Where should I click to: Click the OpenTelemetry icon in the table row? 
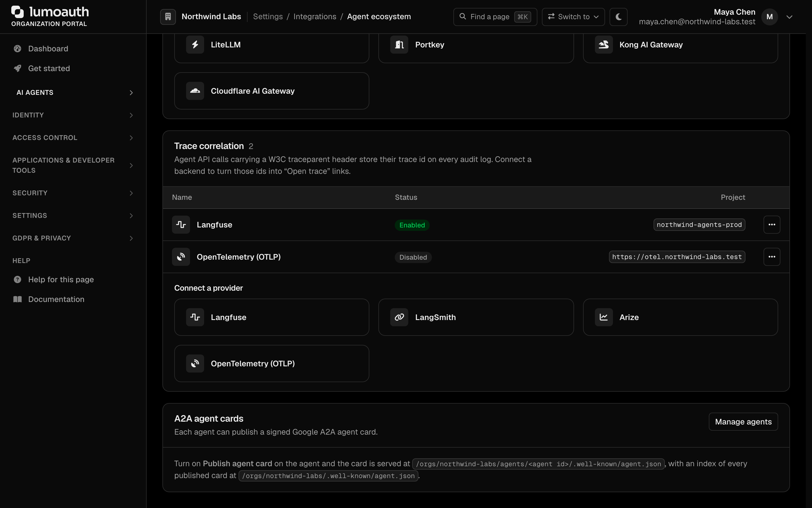pos(181,257)
